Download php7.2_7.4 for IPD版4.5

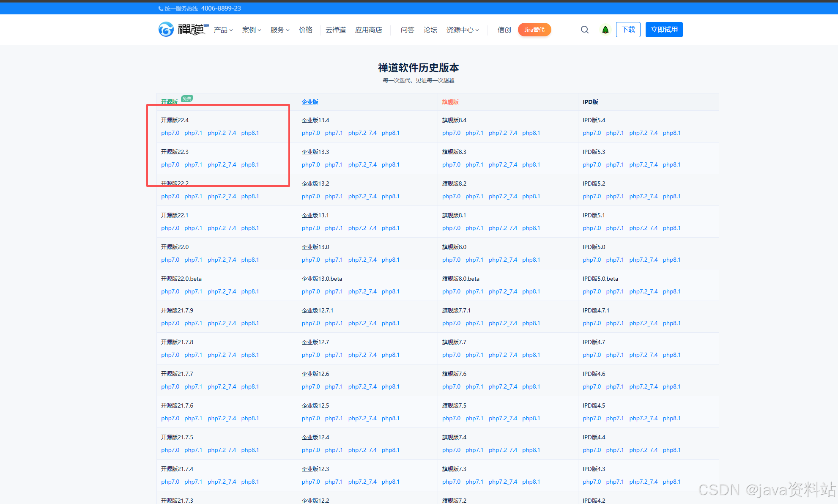point(644,418)
